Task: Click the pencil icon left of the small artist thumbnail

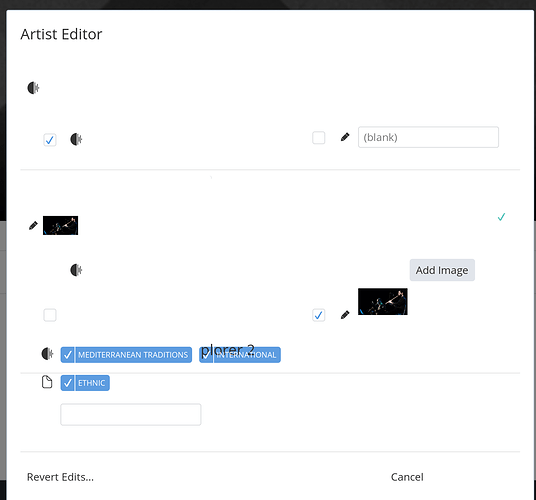Action: click(33, 225)
